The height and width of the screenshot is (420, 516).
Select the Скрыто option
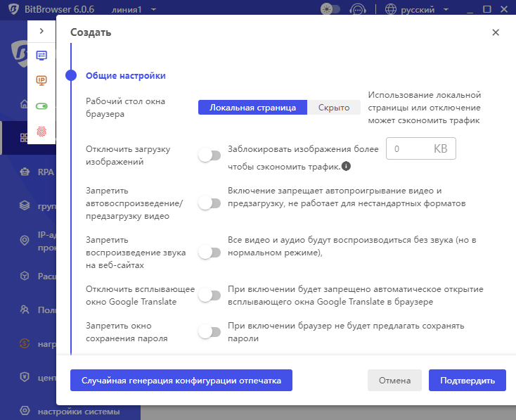tap(334, 108)
